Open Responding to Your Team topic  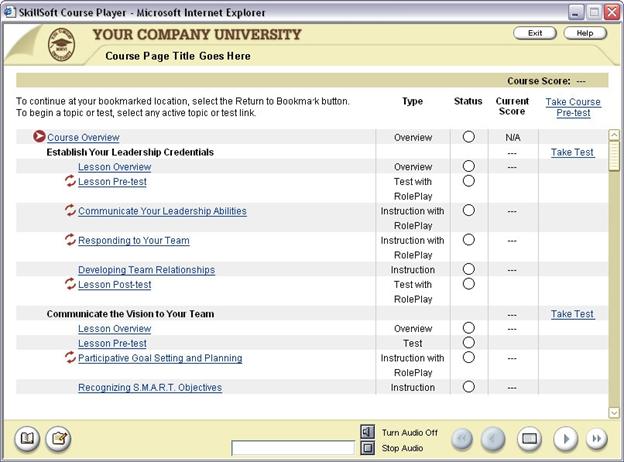(x=134, y=241)
